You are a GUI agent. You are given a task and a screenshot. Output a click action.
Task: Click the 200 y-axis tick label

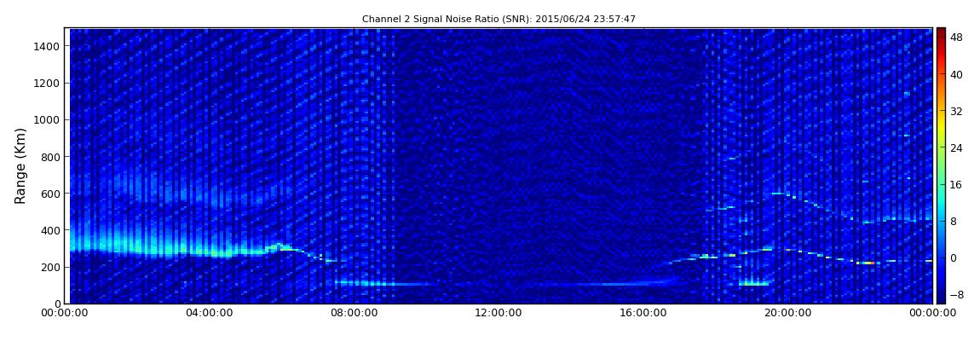pos(51,267)
